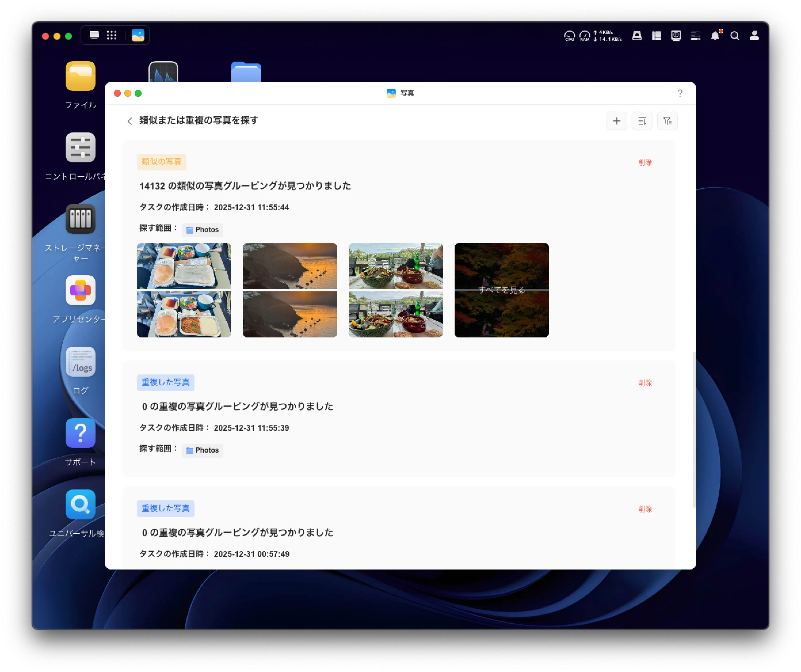This screenshot has height=672, width=801.
Task: Open the アプリセンター desktop icon
Action: [x=81, y=291]
